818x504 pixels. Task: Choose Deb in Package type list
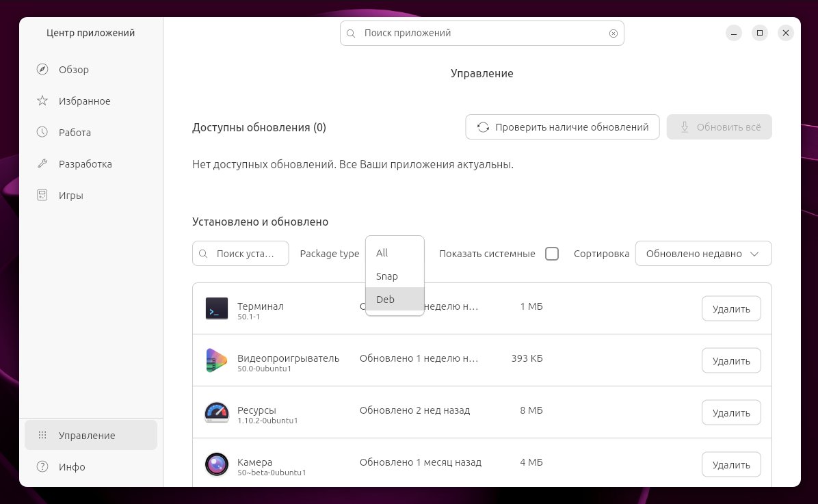(x=395, y=299)
